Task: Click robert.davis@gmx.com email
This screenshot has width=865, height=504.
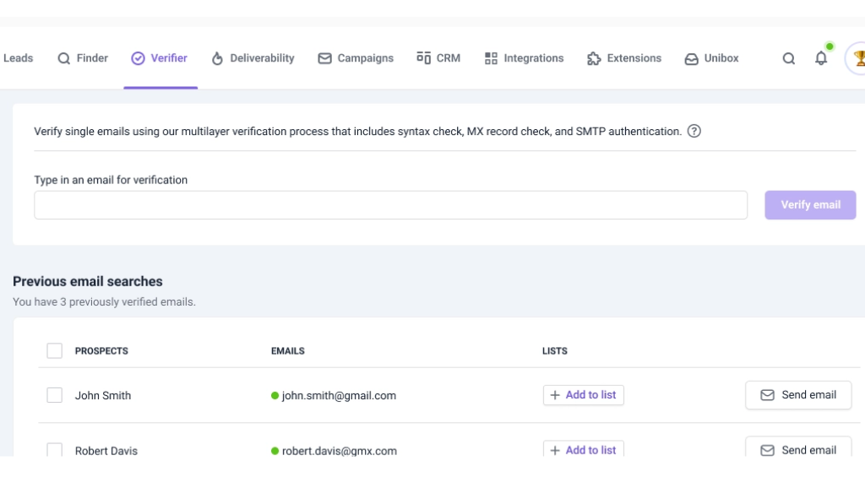Action: pyautogui.click(x=340, y=451)
